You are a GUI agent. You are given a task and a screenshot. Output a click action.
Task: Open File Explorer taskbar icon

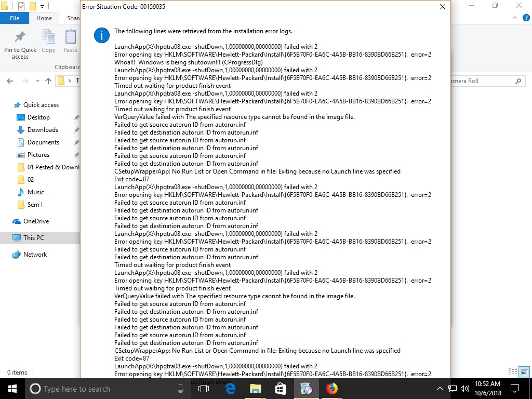click(256, 389)
